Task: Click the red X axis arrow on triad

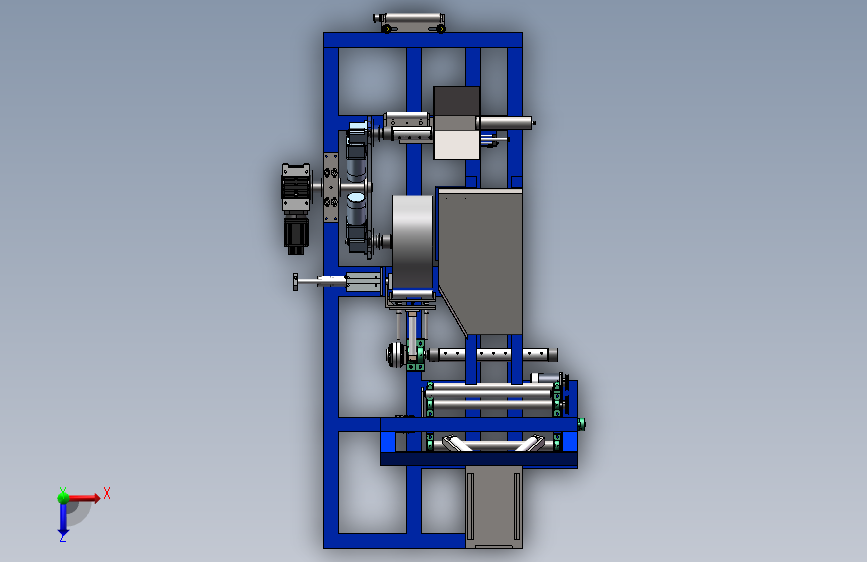Action: tap(84, 498)
